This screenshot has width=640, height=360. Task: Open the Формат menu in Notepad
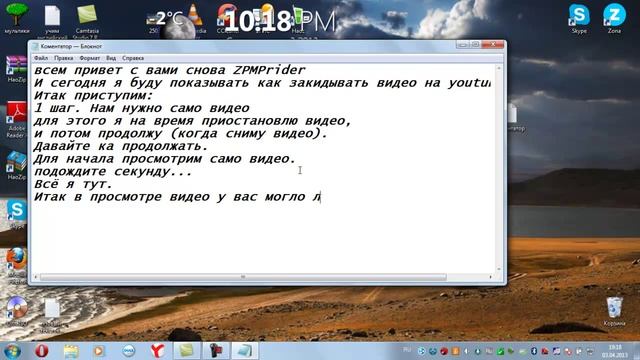point(89,58)
